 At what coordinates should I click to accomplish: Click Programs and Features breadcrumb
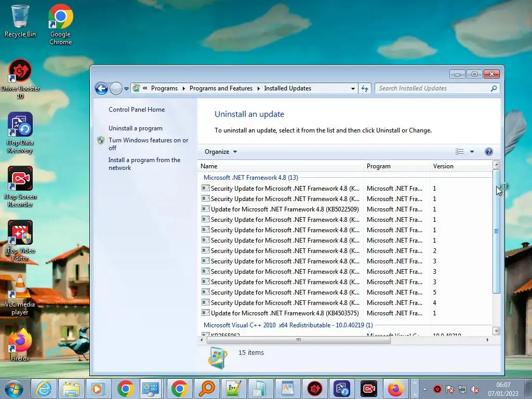point(221,88)
